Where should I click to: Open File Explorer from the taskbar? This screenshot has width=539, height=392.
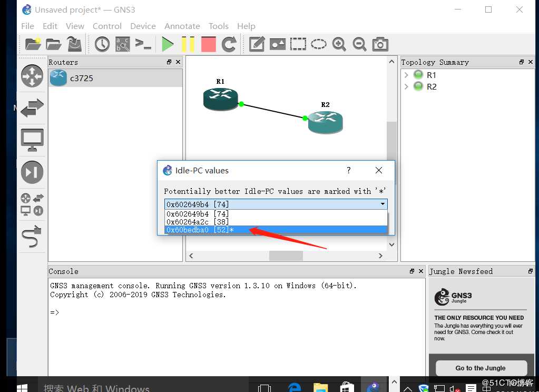click(321, 387)
